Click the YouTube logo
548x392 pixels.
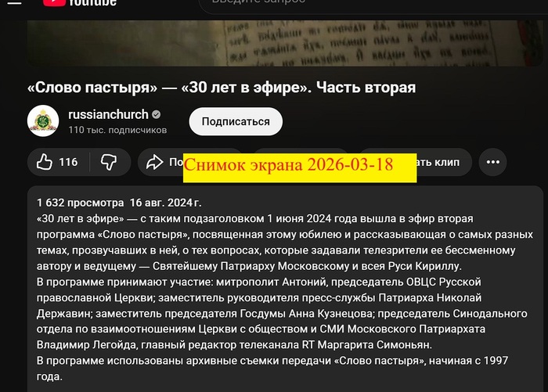coord(80,3)
